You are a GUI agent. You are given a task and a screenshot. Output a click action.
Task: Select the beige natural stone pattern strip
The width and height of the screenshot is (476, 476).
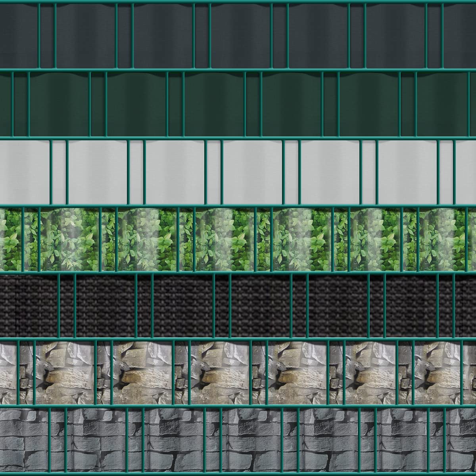tap(238, 373)
